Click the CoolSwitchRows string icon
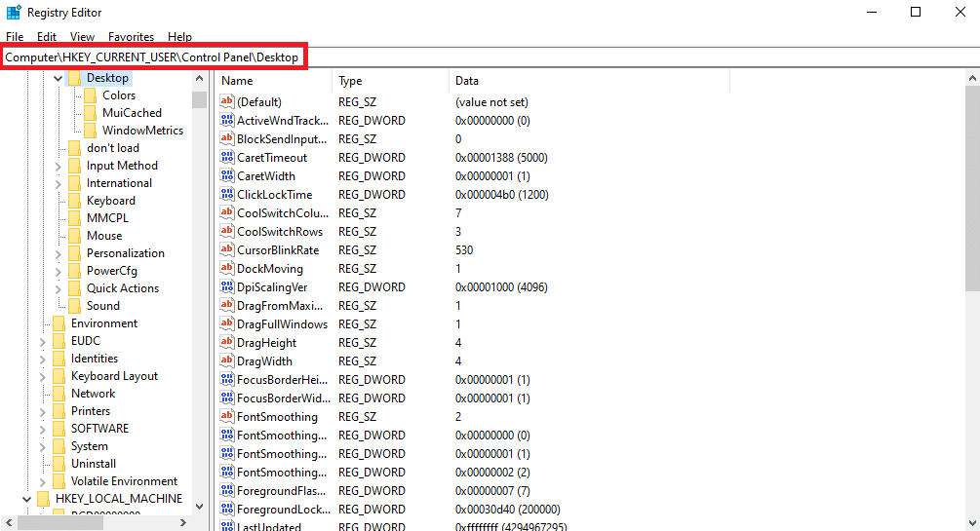 click(227, 231)
